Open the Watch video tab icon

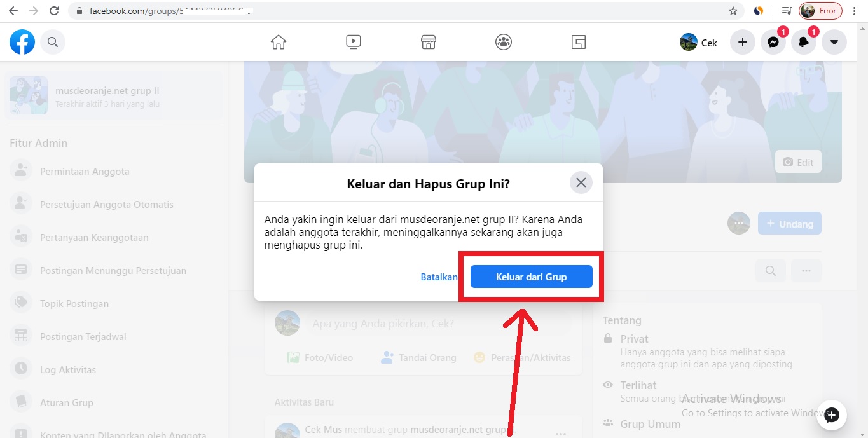(x=354, y=42)
